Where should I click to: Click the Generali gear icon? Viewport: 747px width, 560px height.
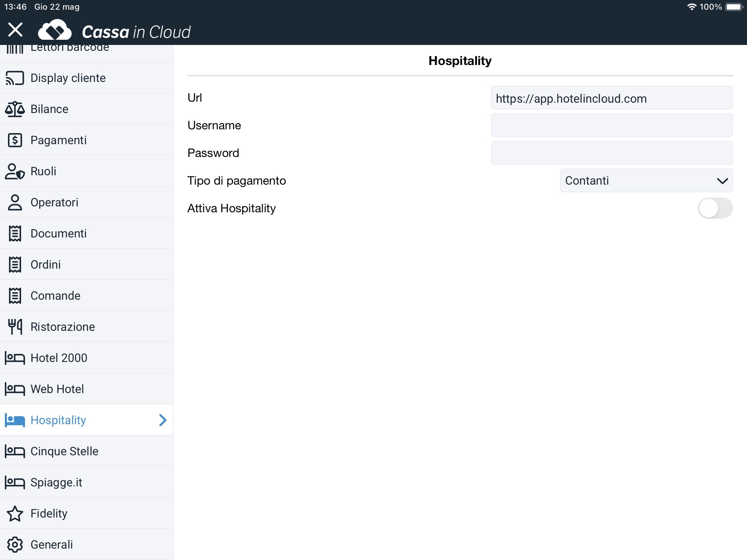pos(15,545)
